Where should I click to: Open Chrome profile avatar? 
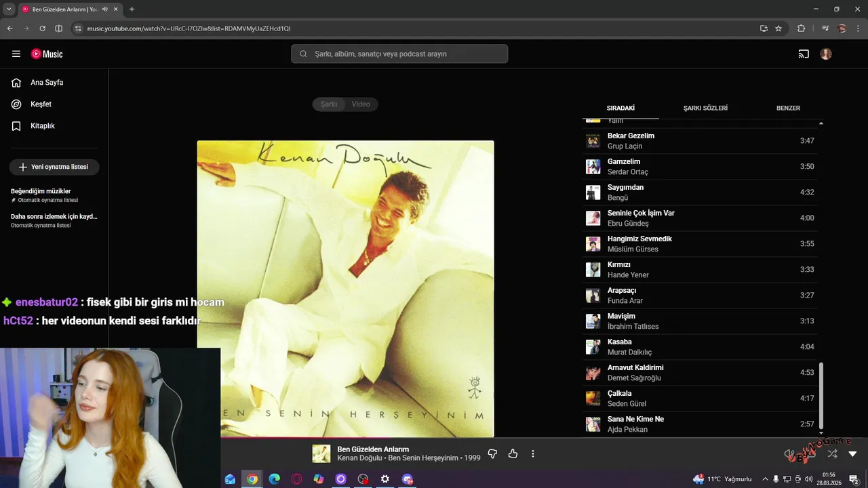click(842, 28)
